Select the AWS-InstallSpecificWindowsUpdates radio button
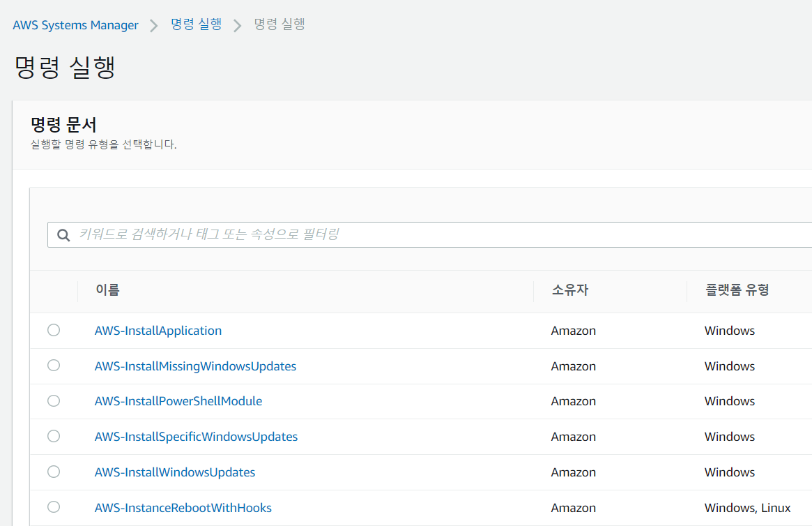This screenshot has width=812, height=526. click(54, 436)
